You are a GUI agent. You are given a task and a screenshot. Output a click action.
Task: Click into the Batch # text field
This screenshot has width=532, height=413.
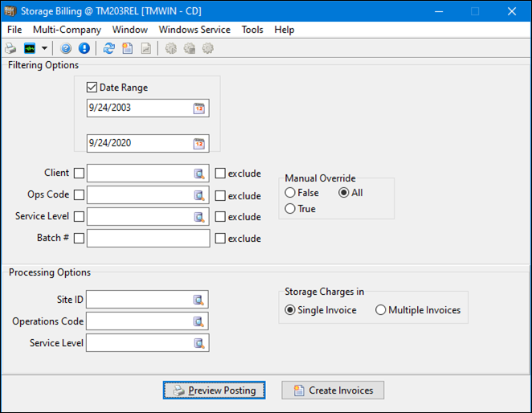(x=148, y=238)
